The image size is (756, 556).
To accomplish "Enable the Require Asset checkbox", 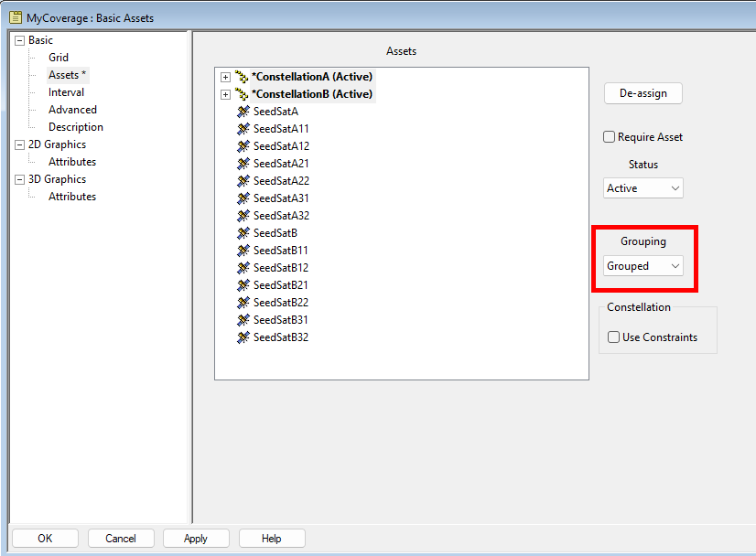I will coord(610,137).
